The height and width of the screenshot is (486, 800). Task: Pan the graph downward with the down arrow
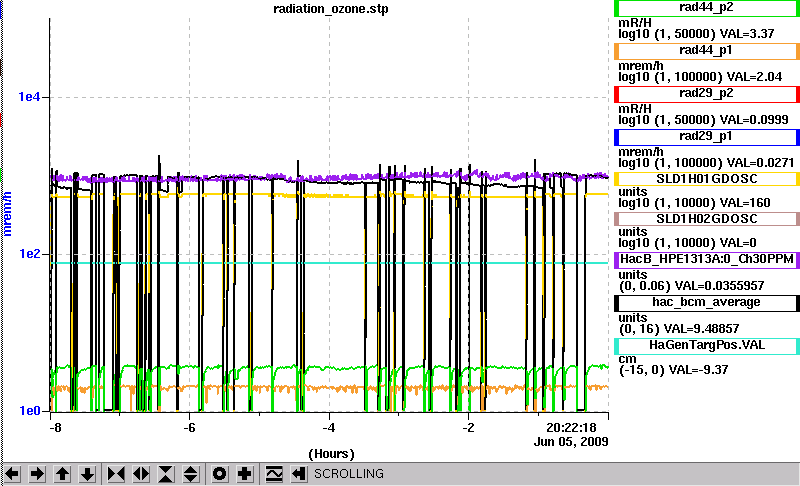(x=87, y=474)
